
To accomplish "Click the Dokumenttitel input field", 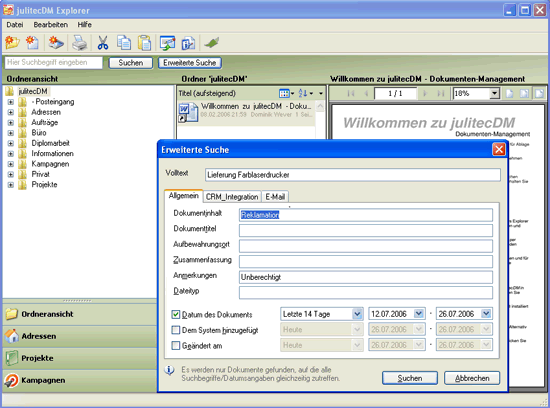I will [x=365, y=230].
